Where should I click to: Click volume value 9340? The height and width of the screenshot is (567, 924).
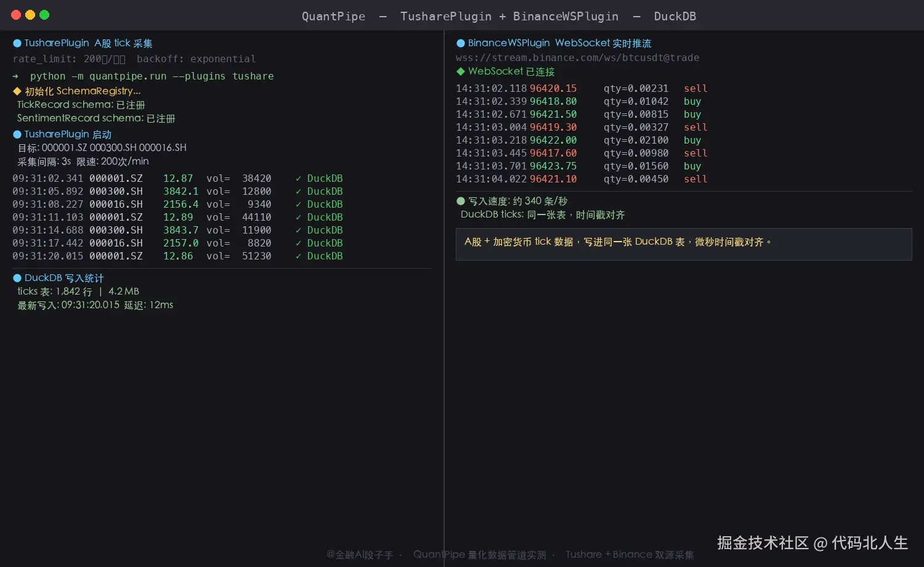coord(259,205)
